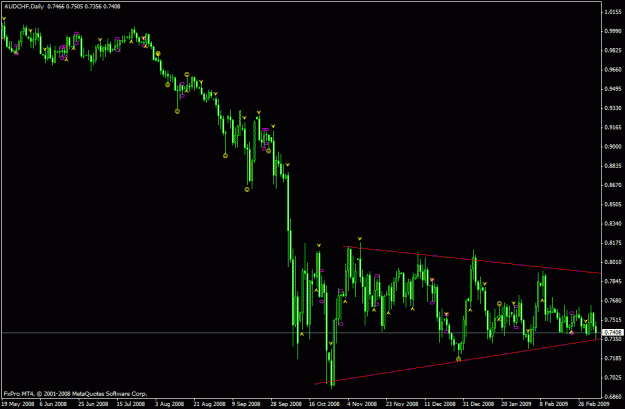Click the 8 Feb 2009 date label
The width and height of the screenshot is (625, 409).
[x=555, y=404]
